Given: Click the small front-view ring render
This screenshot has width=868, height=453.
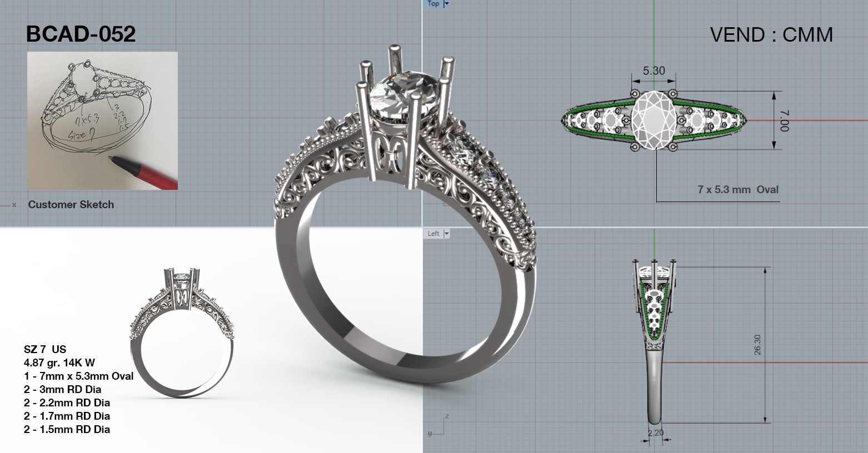Looking at the screenshot, I should (182, 333).
